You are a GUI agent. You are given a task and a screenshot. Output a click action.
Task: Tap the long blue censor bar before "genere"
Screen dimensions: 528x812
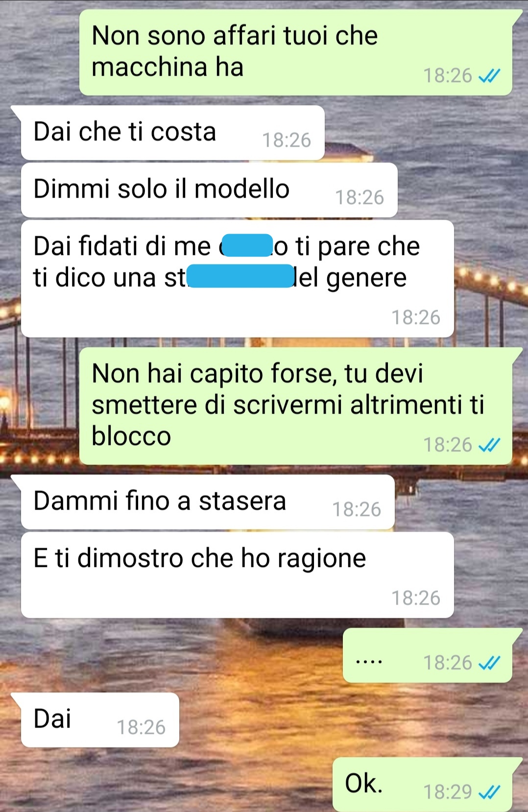click(240, 276)
